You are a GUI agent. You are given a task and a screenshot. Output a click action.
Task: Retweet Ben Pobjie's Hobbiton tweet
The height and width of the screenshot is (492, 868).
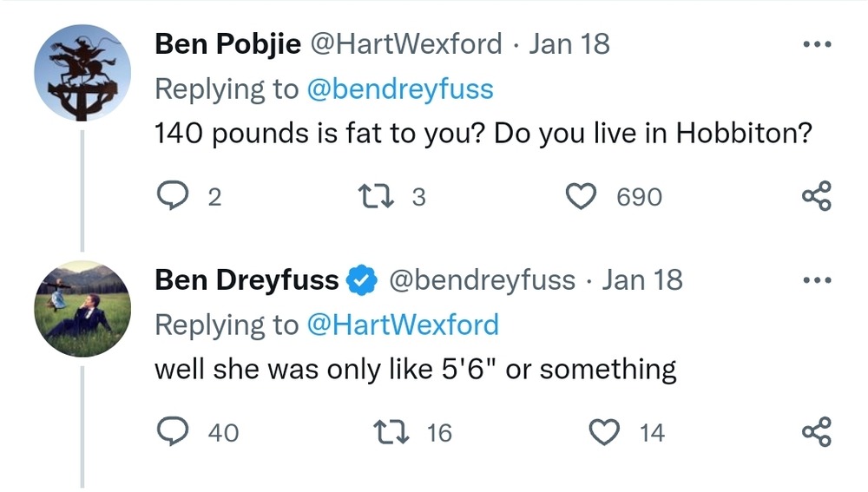tap(383, 197)
